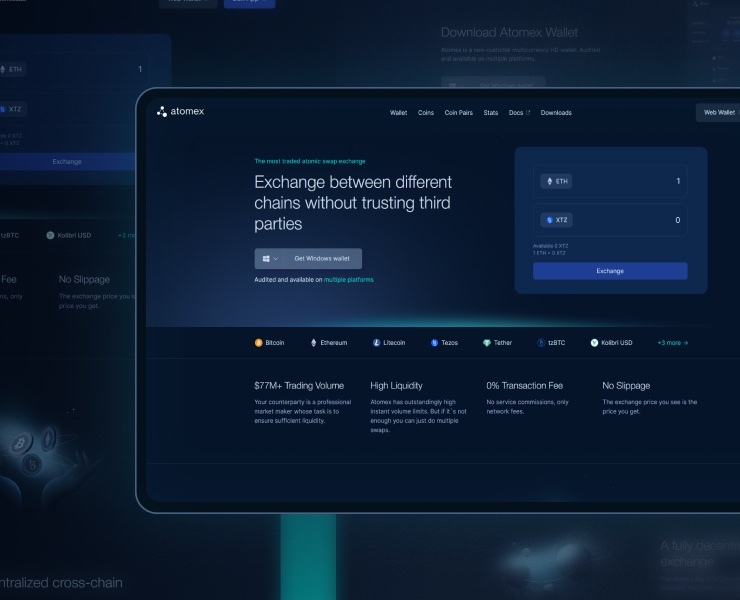Screen dimensions: 740x600
Task: Open the Downloads nav item
Action: click(556, 113)
